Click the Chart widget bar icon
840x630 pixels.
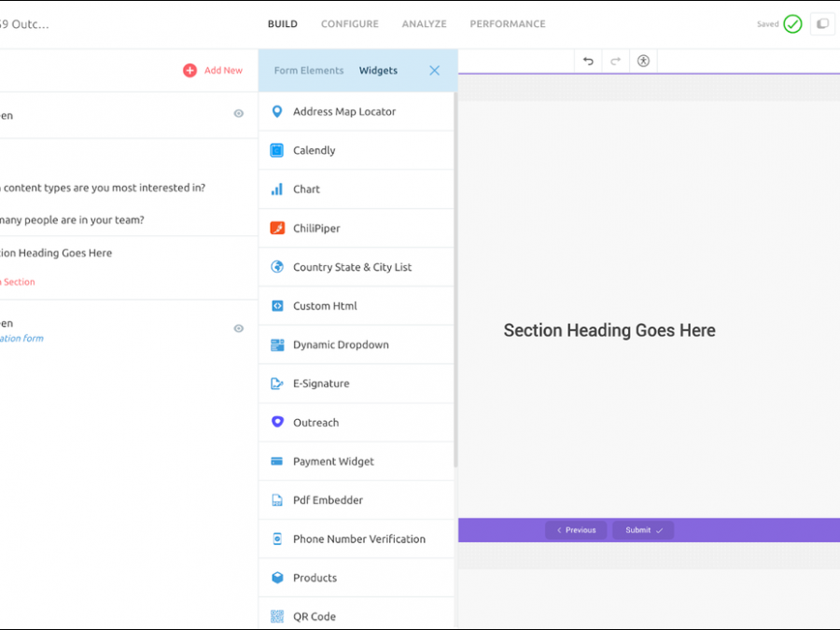[277, 189]
